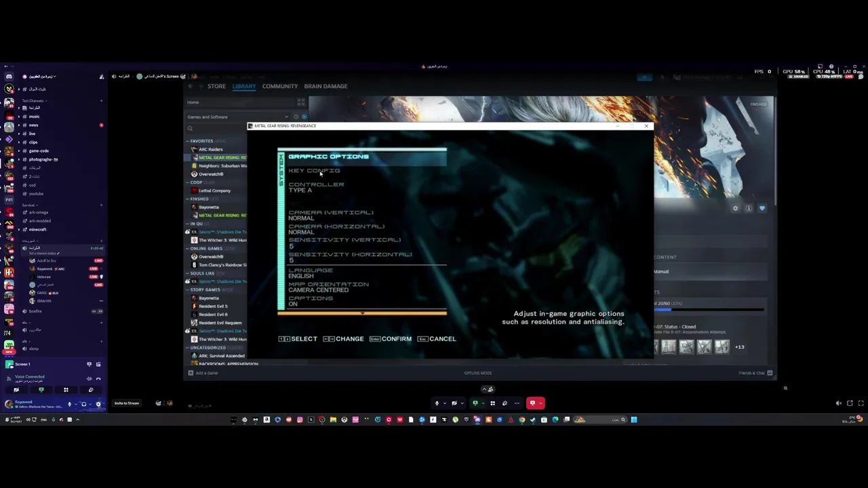The height and width of the screenshot is (488, 868).
Task: Click the add channel plus next to Text Channels
Action: 101,101
